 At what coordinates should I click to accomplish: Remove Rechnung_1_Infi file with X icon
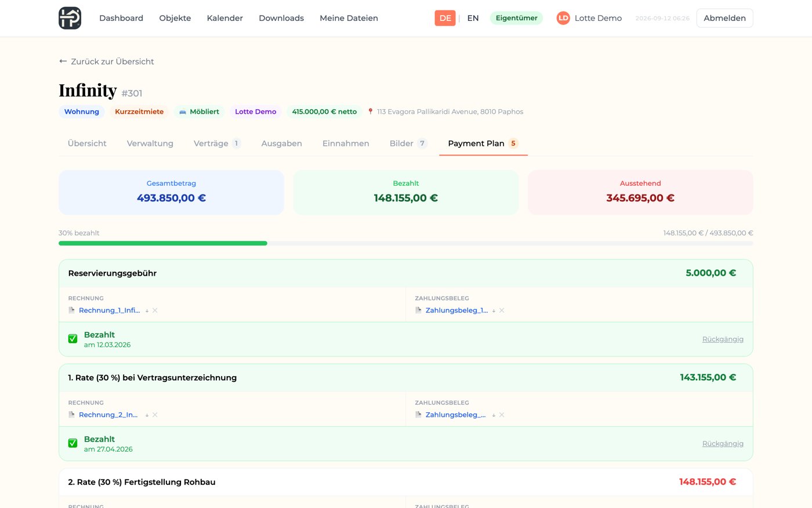pyautogui.click(x=155, y=311)
